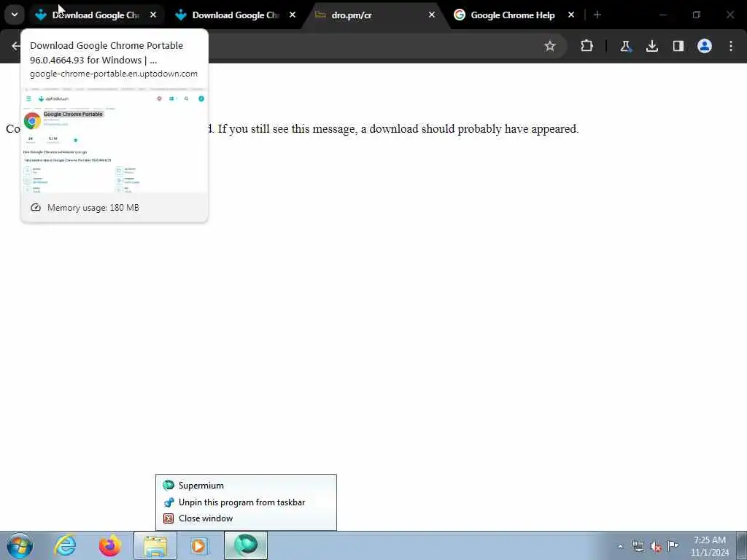747x560 pixels.
Task: Click the tab hover preview thumbnail
Action: coord(115,140)
